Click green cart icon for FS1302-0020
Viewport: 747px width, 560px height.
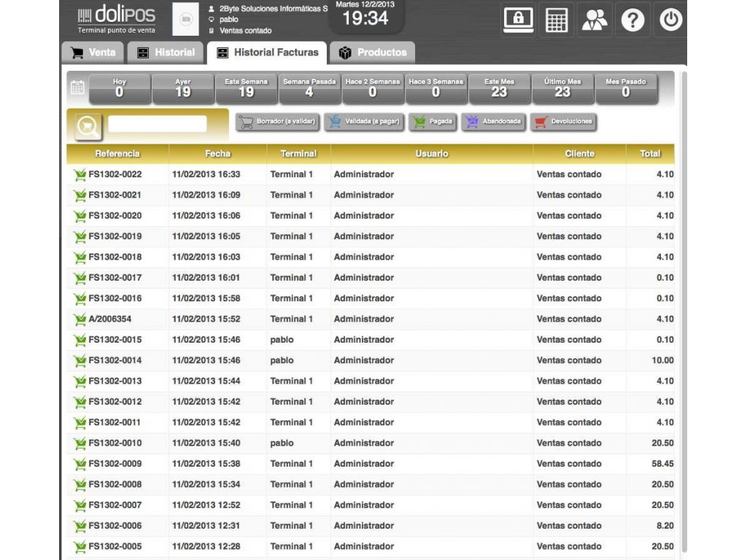click(x=80, y=216)
